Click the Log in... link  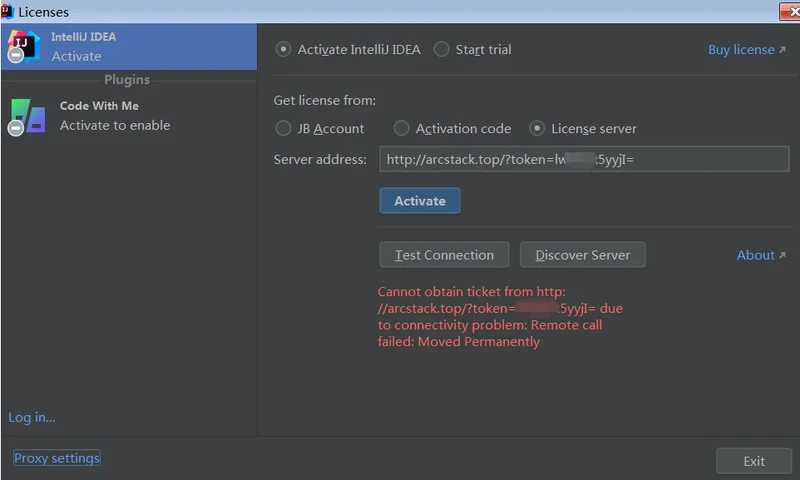tap(32, 417)
